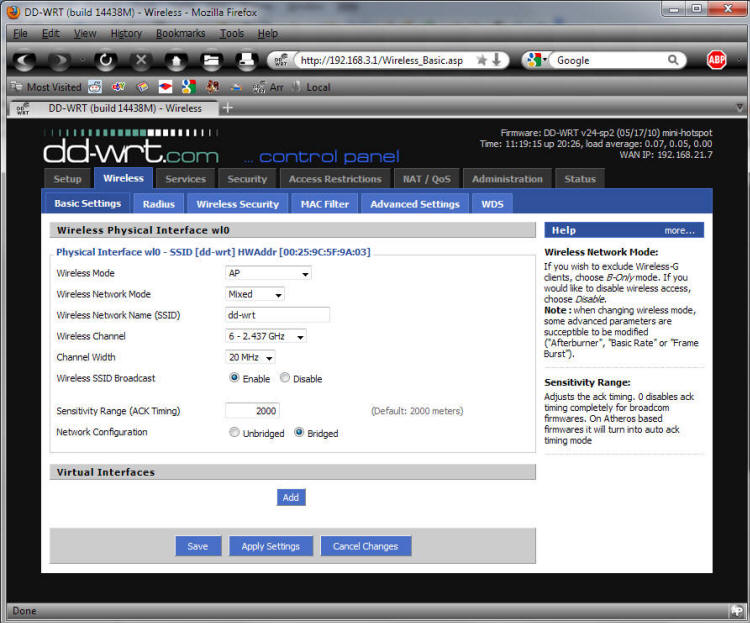Click the browser Forward arrow button
The width and height of the screenshot is (750, 623).
pyautogui.click(x=60, y=61)
